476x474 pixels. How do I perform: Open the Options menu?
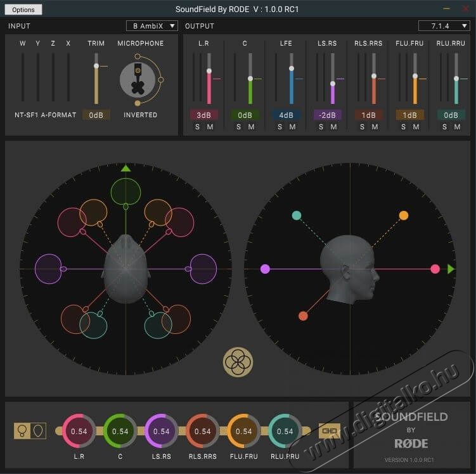click(x=23, y=10)
